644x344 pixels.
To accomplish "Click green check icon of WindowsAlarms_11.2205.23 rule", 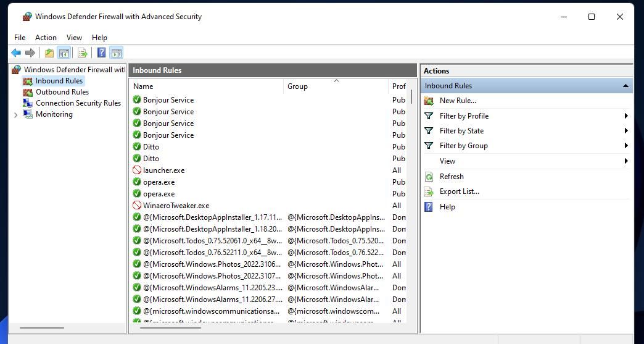I will 137,287.
